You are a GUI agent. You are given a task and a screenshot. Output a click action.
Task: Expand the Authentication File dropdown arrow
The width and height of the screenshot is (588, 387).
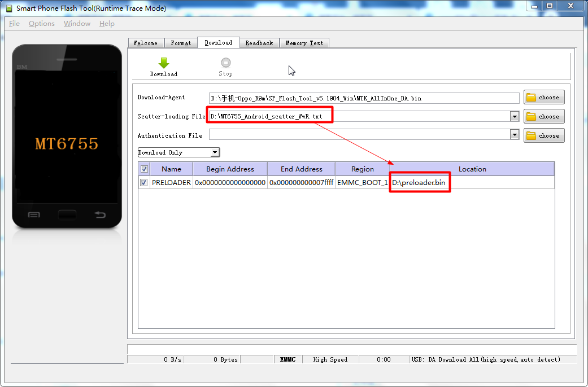tap(515, 134)
